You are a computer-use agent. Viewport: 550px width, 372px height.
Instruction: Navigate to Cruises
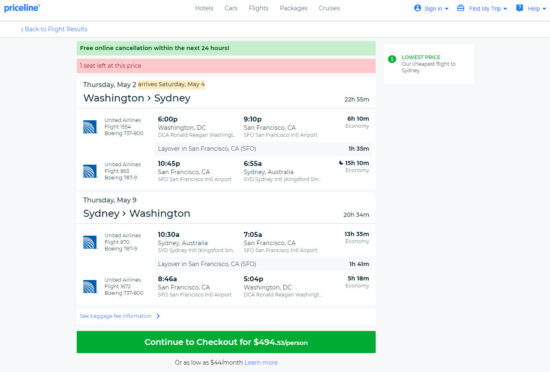(329, 8)
